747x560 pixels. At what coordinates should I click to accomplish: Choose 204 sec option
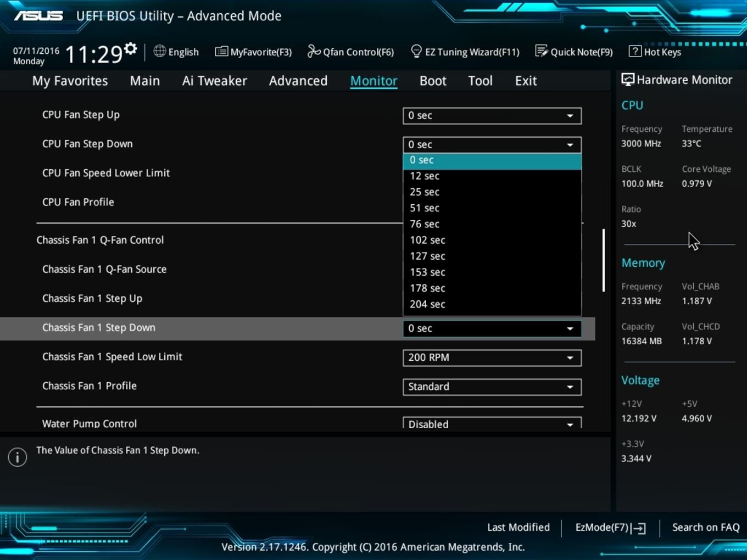coord(492,304)
